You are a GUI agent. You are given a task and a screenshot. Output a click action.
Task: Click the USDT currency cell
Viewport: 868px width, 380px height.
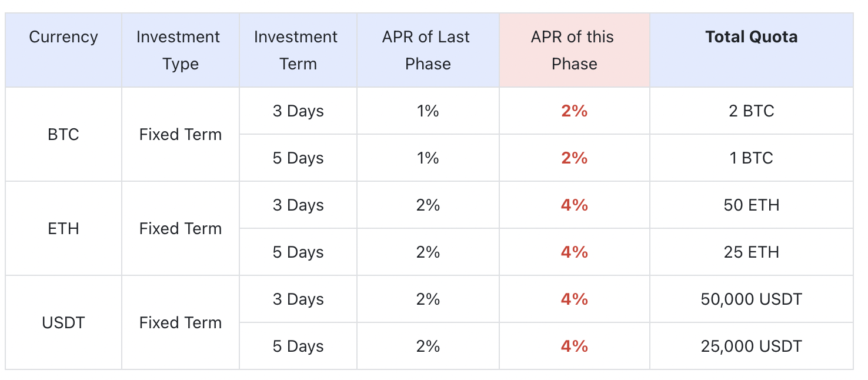(x=64, y=323)
